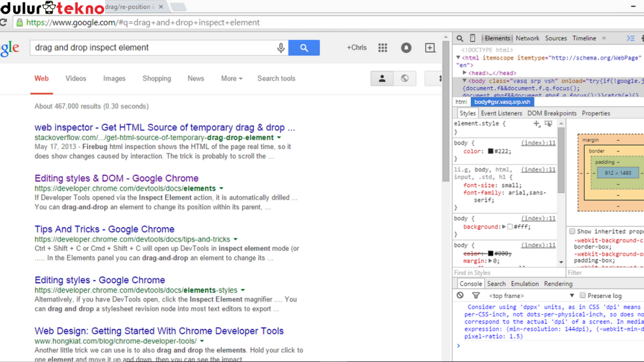Open the docs/elements result dropdown arrow
The width and height of the screenshot is (644, 362).
pos(221,189)
